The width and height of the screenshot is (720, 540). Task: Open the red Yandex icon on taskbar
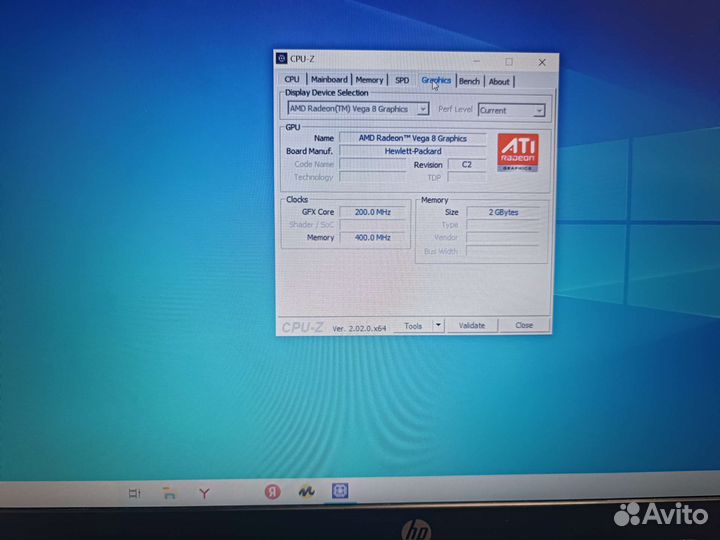click(x=272, y=492)
